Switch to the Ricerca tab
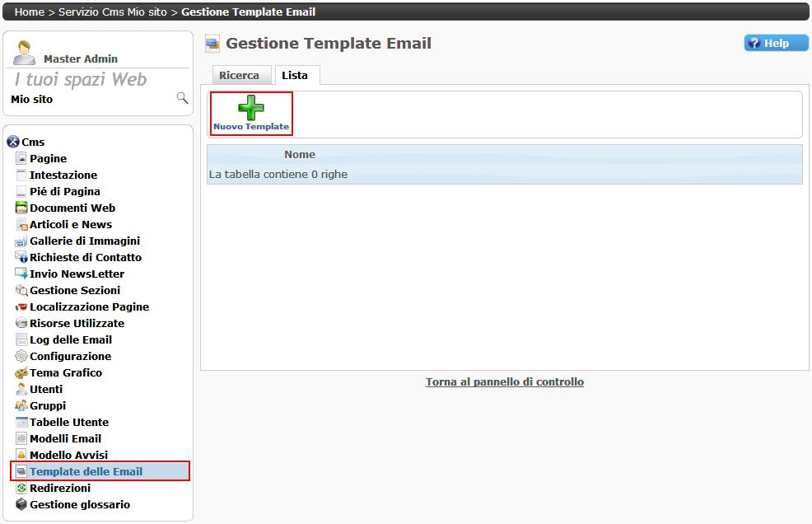This screenshot has height=524, width=812. (x=239, y=75)
